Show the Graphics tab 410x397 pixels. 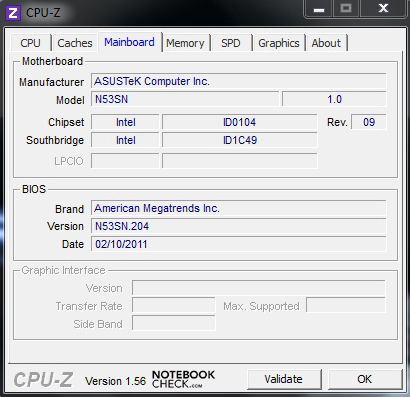279,43
